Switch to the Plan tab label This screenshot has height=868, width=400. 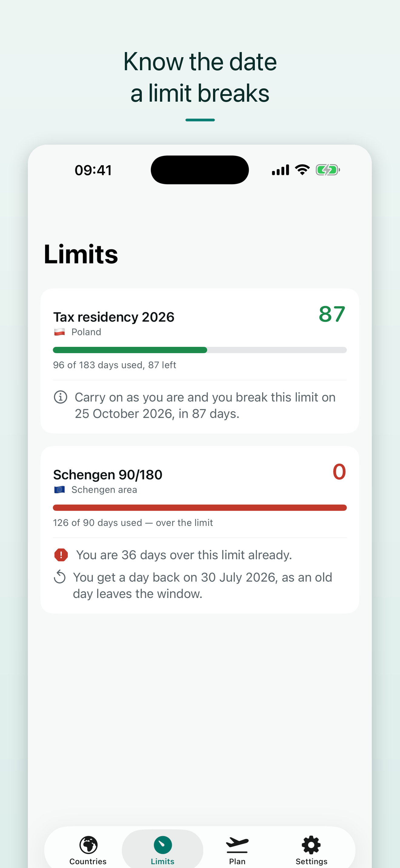tap(237, 861)
